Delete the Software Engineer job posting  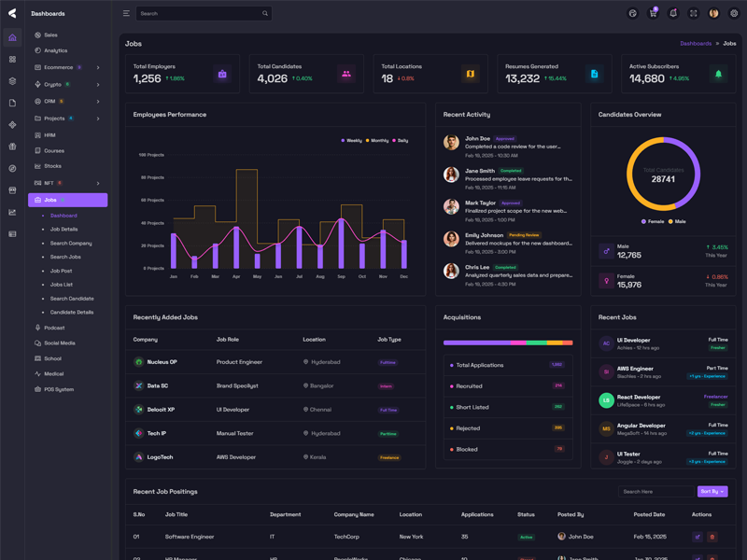click(x=712, y=537)
